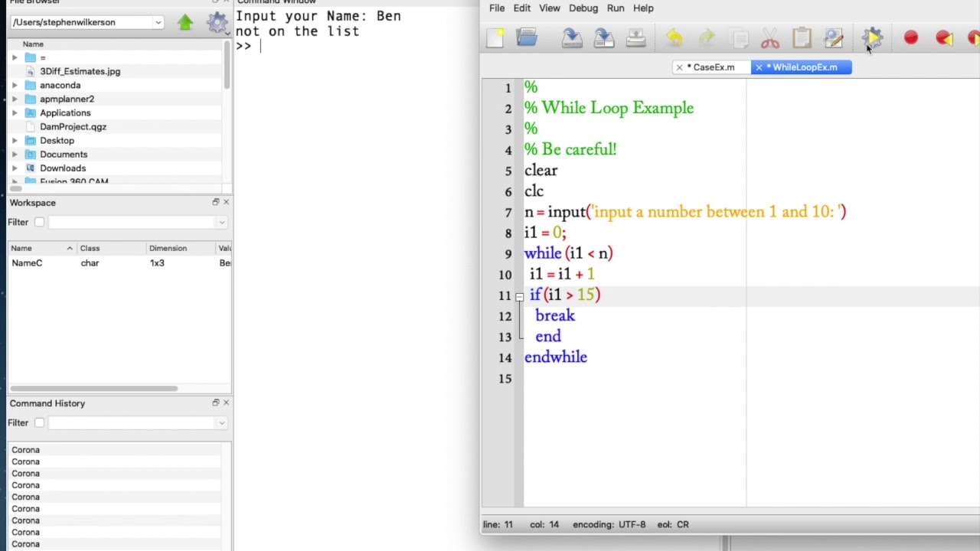Open Find and Replace tool icon

(x=834, y=37)
